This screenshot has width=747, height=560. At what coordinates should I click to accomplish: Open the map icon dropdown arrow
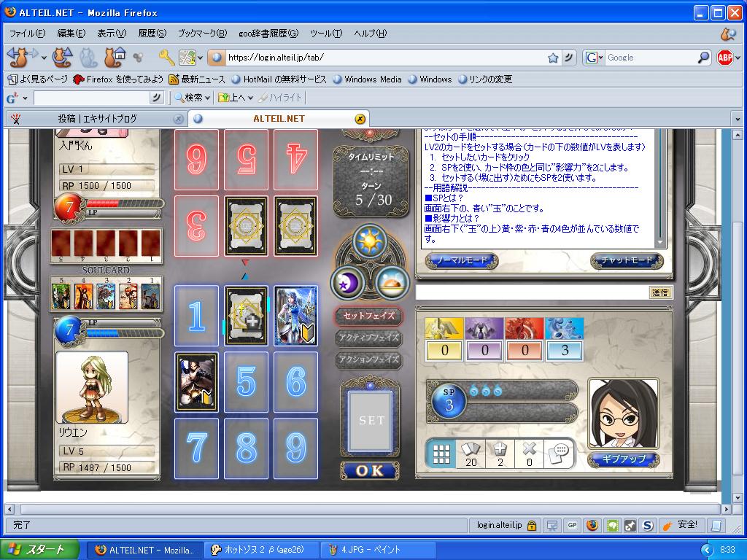point(200,58)
